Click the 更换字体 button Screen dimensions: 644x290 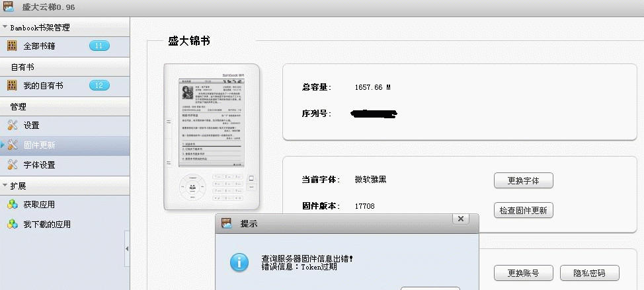pyautogui.click(x=523, y=180)
